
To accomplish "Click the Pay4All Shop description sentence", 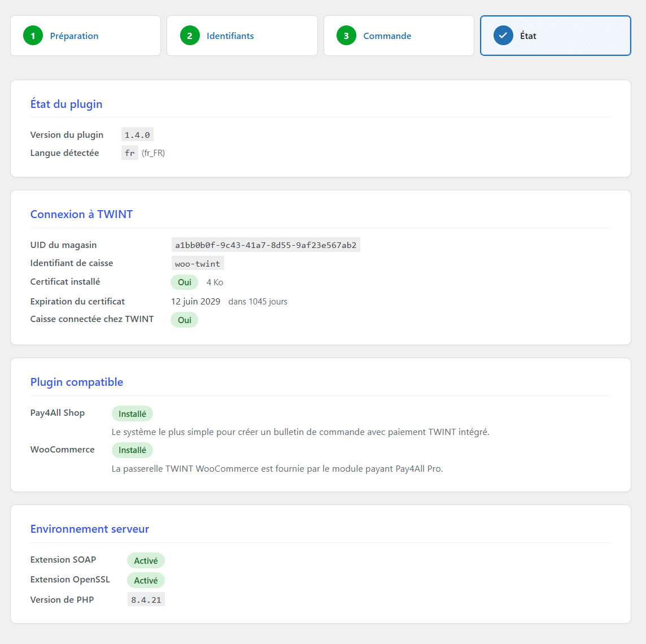I will (300, 432).
